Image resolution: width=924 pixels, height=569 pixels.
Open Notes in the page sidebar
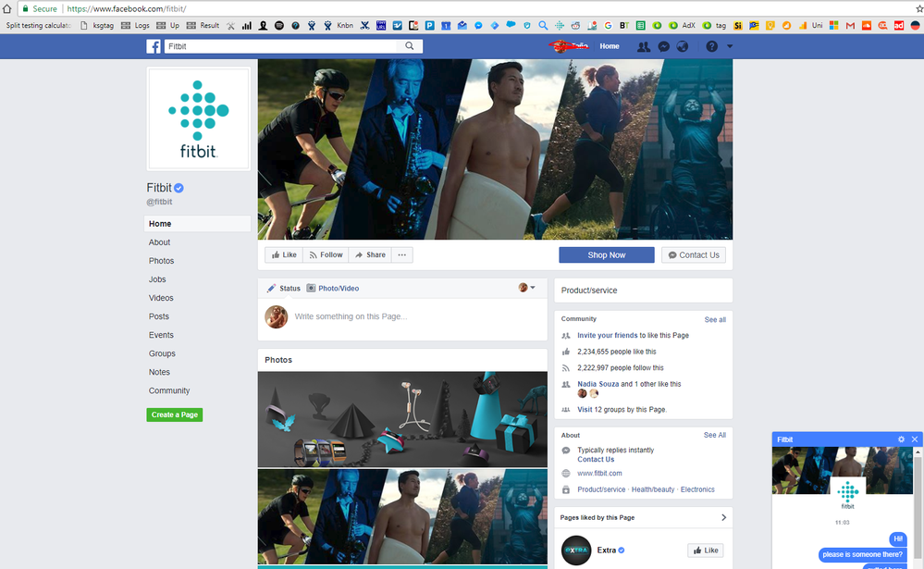(159, 372)
